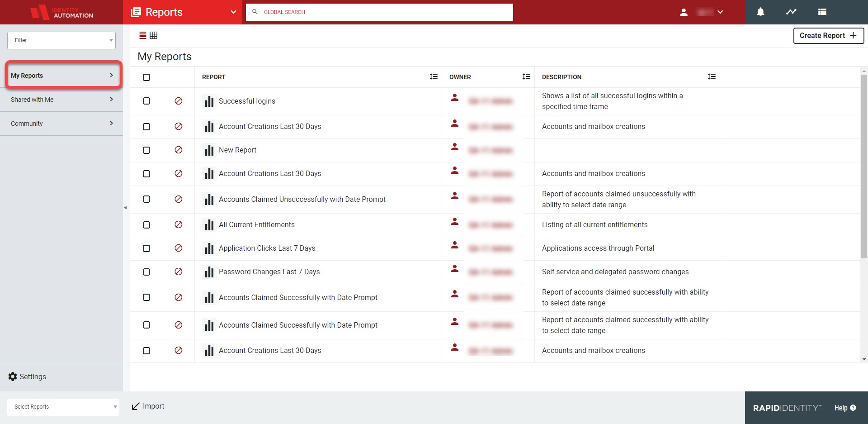Screen dimensions: 868x424
Task: Click bar chart icon for Successful logins
Action: (209, 101)
